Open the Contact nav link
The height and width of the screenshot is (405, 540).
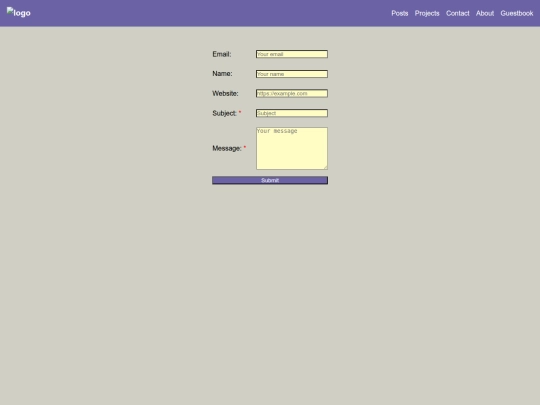point(458,13)
